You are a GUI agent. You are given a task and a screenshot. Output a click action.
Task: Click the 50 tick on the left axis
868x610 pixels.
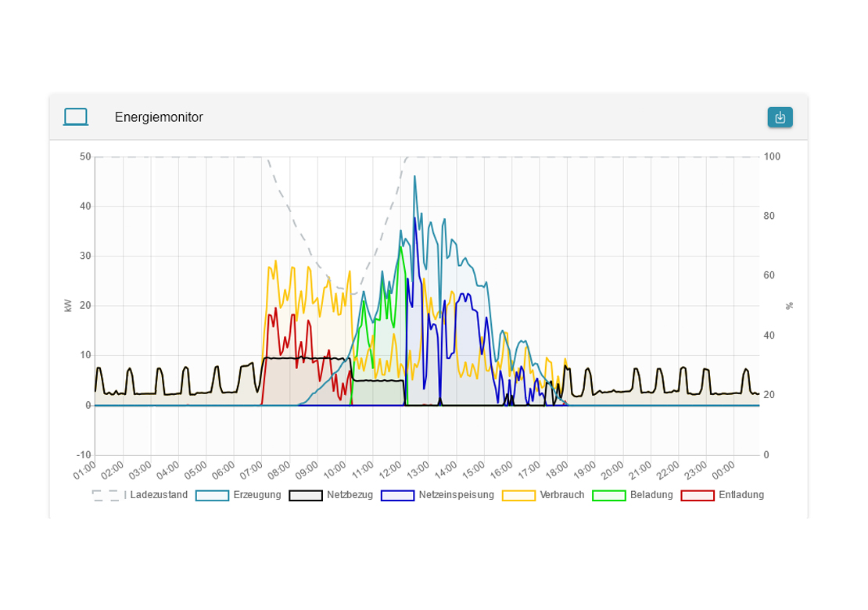pos(85,157)
